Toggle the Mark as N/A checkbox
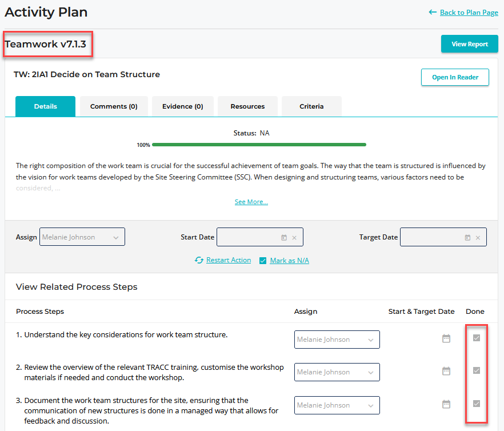Image resolution: width=504 pixels, height=431 pixels. pos(263,261)
